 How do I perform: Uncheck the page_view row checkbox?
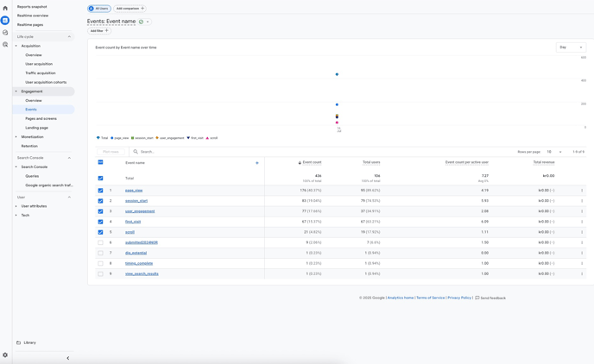click(100, 191)
